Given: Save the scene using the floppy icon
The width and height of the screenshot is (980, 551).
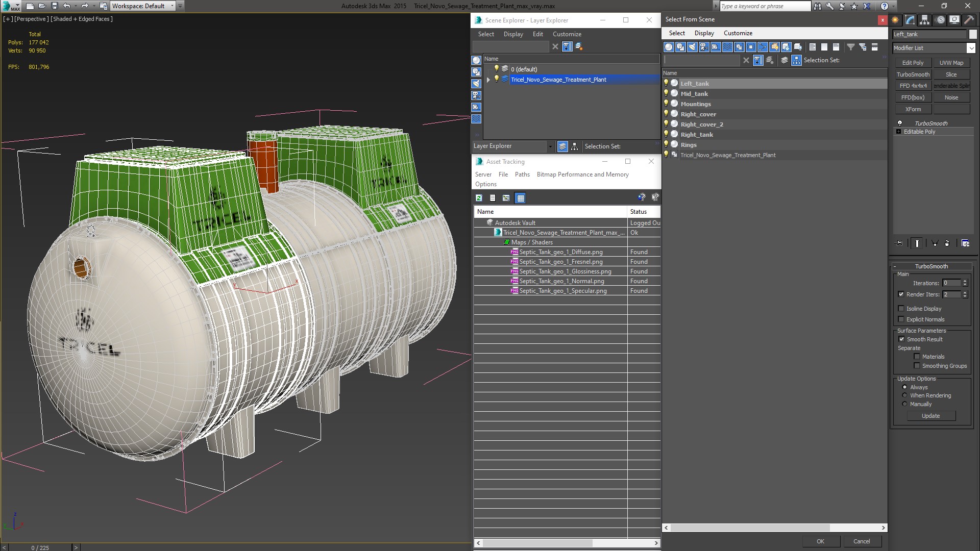Looking at the screenshot, I should click(55, 6).
